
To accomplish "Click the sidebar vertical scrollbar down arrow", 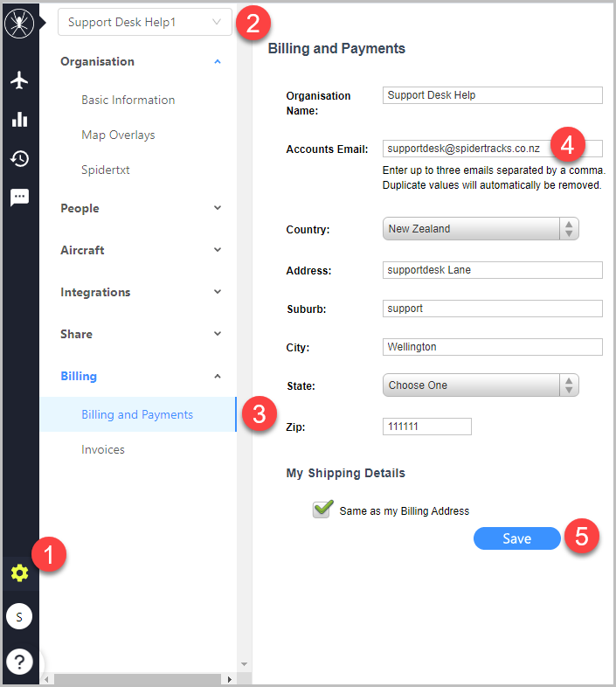I will 244,664.
